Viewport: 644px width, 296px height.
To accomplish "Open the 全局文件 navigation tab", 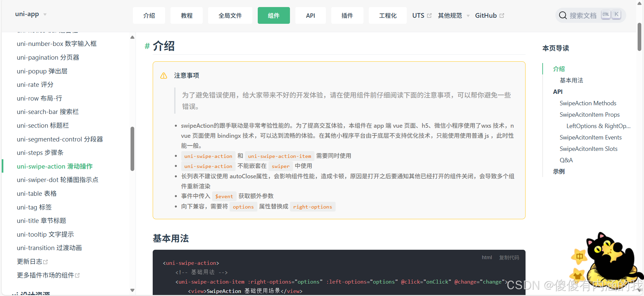I will click(230, 15).
